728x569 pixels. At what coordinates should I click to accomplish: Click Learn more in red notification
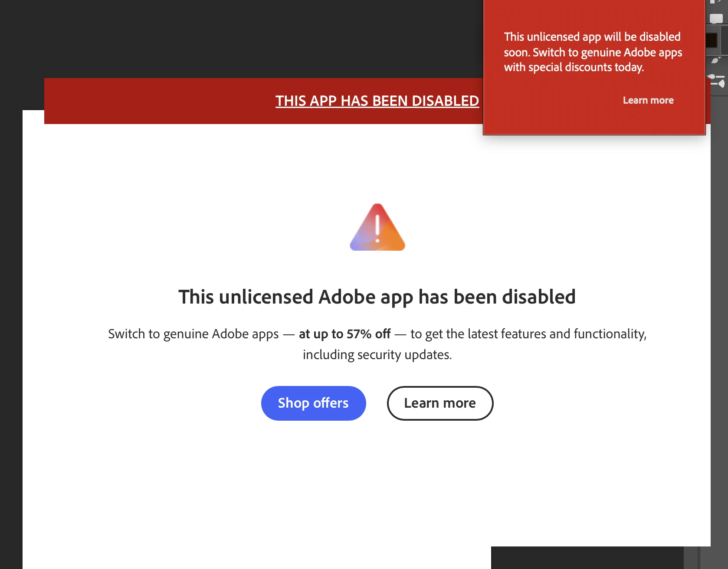tap(648, 100)
